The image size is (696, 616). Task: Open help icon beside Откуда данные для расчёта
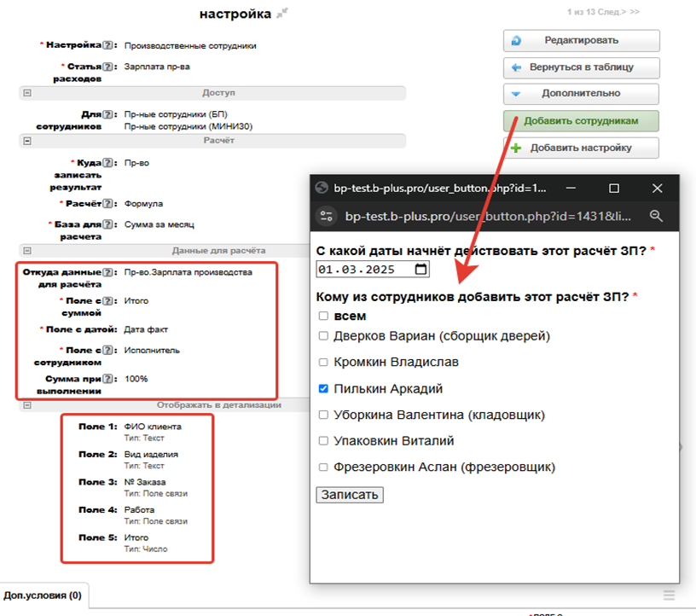tap(108, 273)
